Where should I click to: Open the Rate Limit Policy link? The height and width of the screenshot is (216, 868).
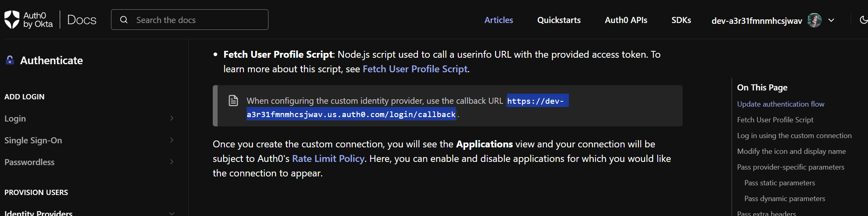pos(328,159)
